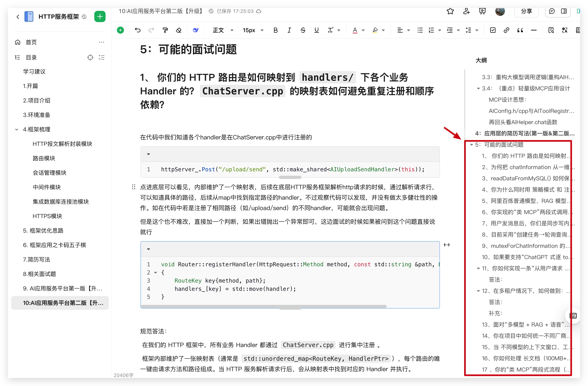
Task: Open 8.相关面试题 in the sidebar
Action: 40,274
